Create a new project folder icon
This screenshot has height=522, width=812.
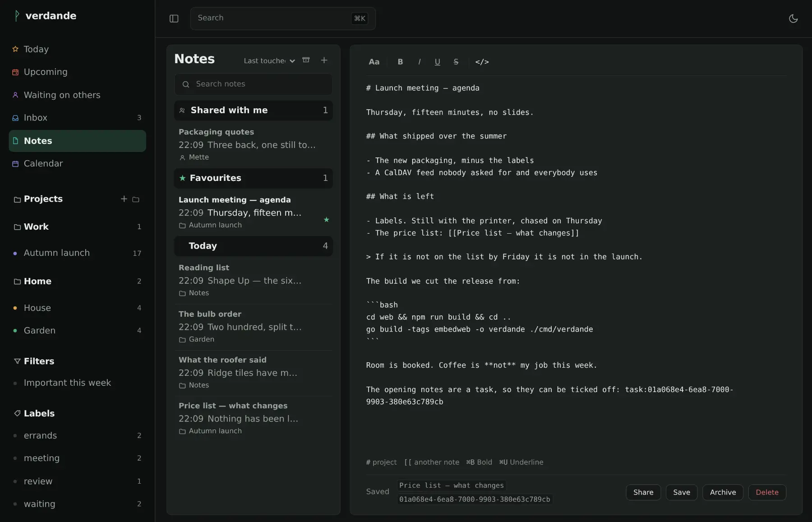click(136, 199)
